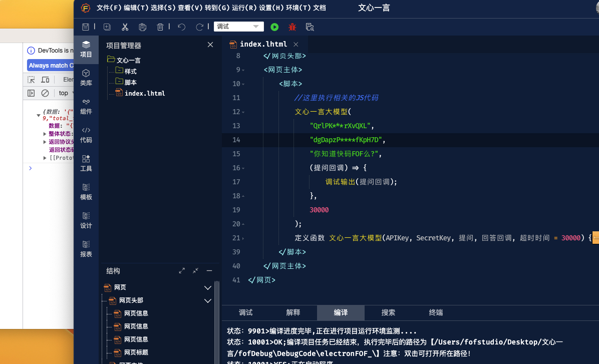
Task: Open the 脚本 folder in the project tree
Action: (x=126, y=82)
